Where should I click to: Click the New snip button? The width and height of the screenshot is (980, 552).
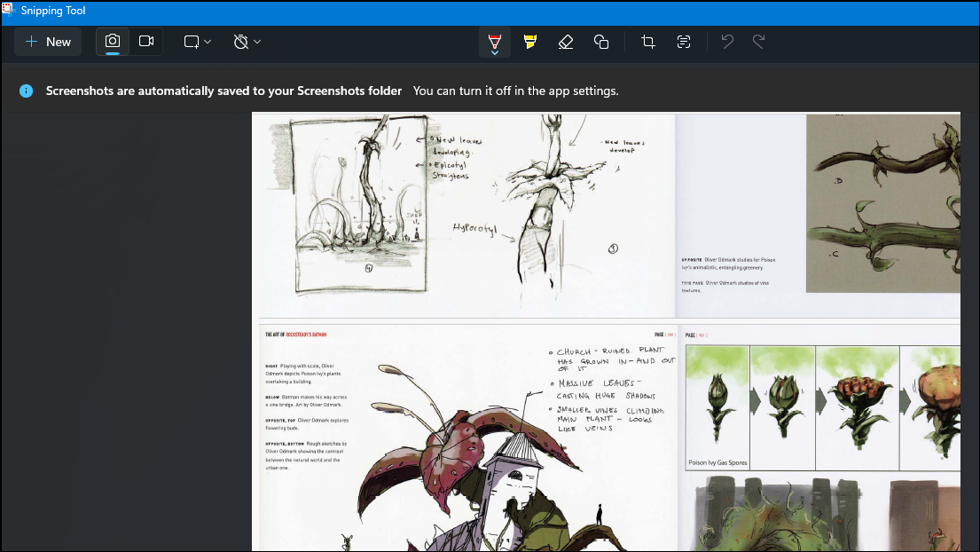[48, 42]
